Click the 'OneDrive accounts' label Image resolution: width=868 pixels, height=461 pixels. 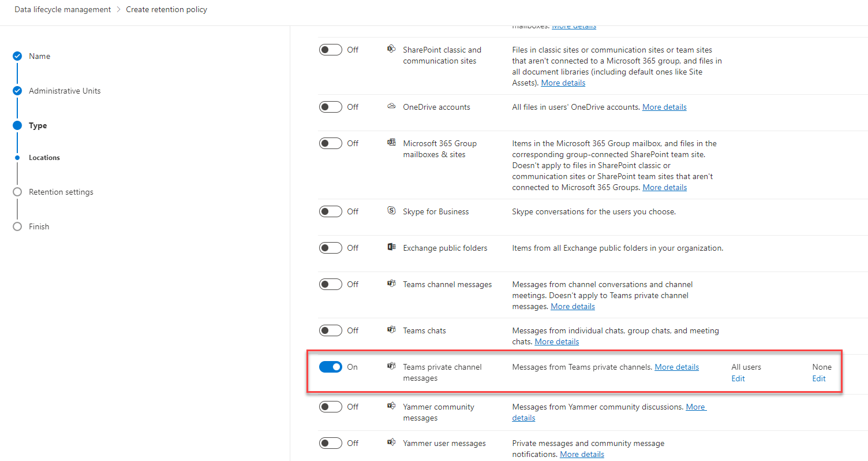[x=436, y=107]
